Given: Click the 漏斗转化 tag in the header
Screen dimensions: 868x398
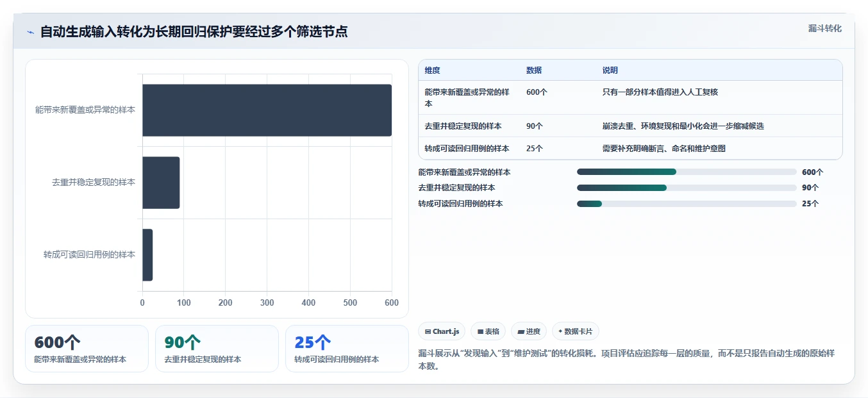Looking at the screenshot, I should point(824,28).
